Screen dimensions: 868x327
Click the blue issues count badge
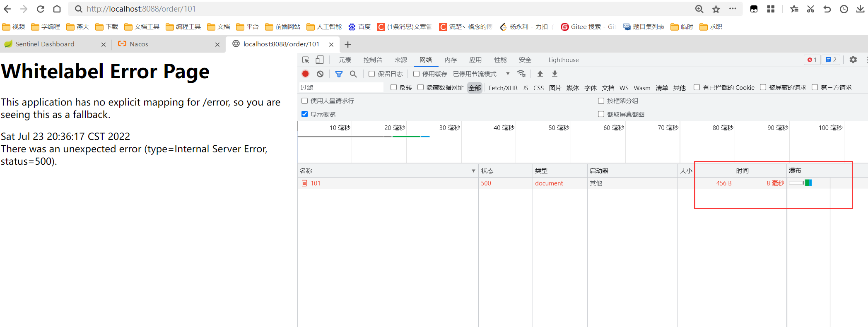coord(831,60)
